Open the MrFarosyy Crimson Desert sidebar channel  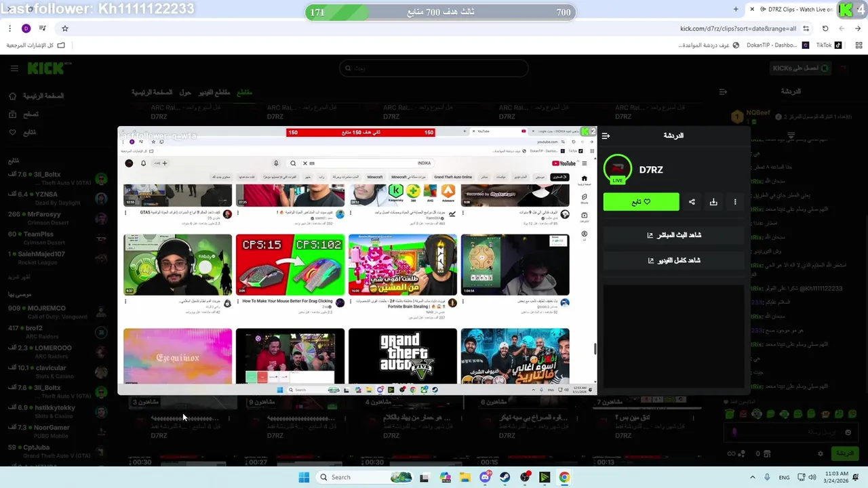58,218
